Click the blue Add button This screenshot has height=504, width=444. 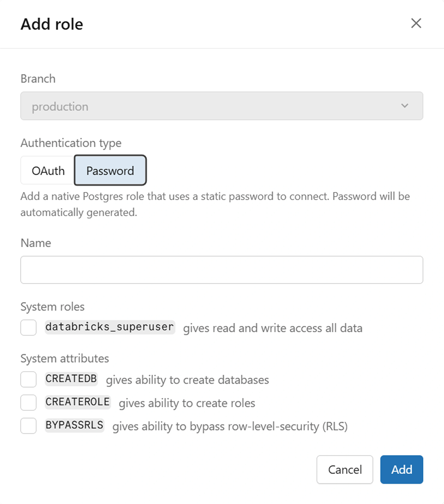402,470
